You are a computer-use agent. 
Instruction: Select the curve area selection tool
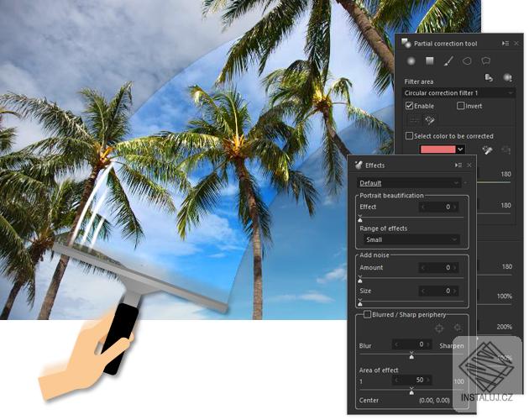coord(467,61)
